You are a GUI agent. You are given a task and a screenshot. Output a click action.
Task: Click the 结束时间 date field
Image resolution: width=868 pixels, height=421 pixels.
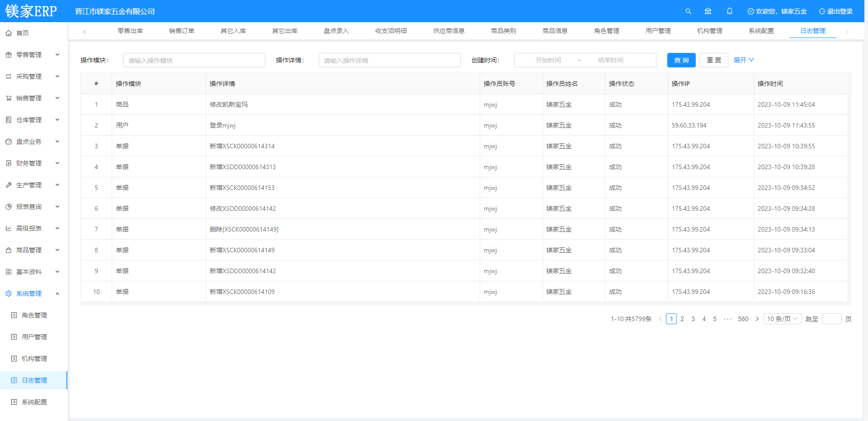(610, 60)
